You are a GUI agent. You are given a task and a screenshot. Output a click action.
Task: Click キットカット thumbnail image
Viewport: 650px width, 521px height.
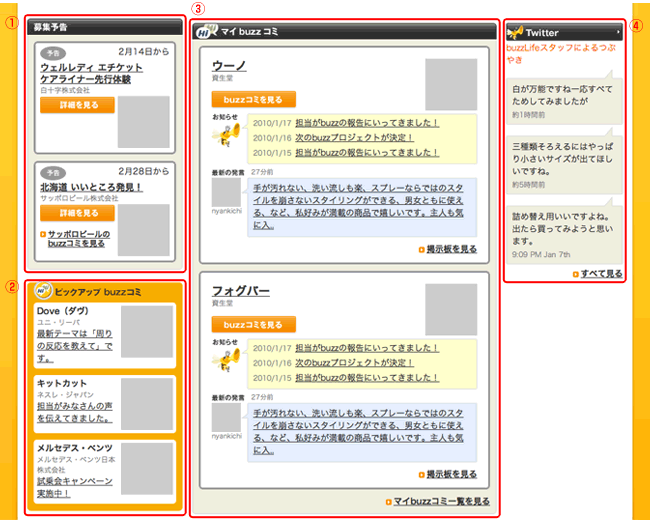[147, 404]
